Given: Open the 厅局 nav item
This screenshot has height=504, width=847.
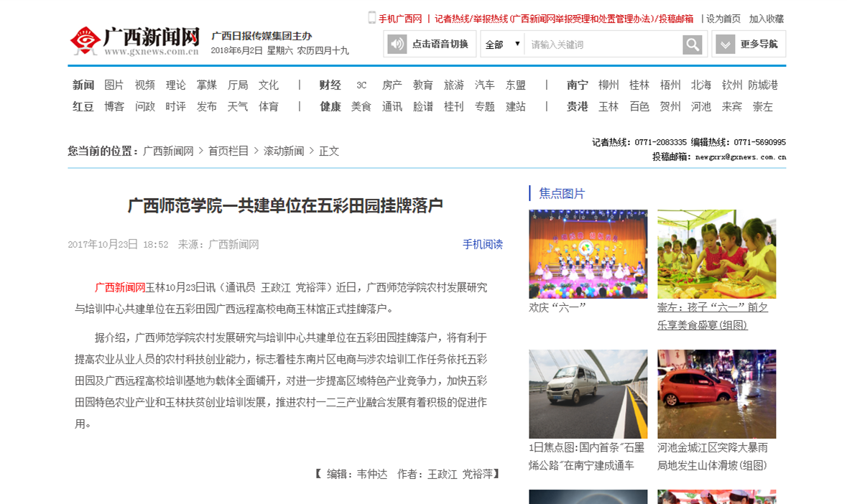Looking at the screenshot, I should [238, 85].
